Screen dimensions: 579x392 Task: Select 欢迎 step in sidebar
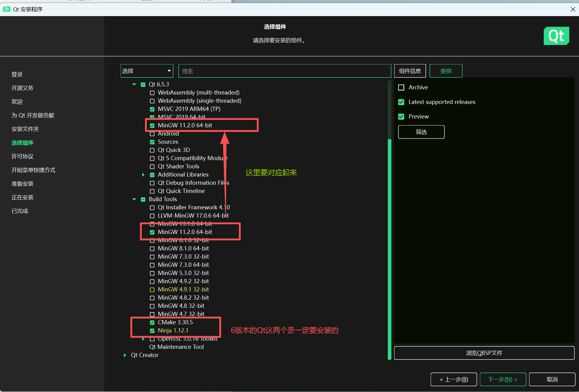tap(17, 102)
